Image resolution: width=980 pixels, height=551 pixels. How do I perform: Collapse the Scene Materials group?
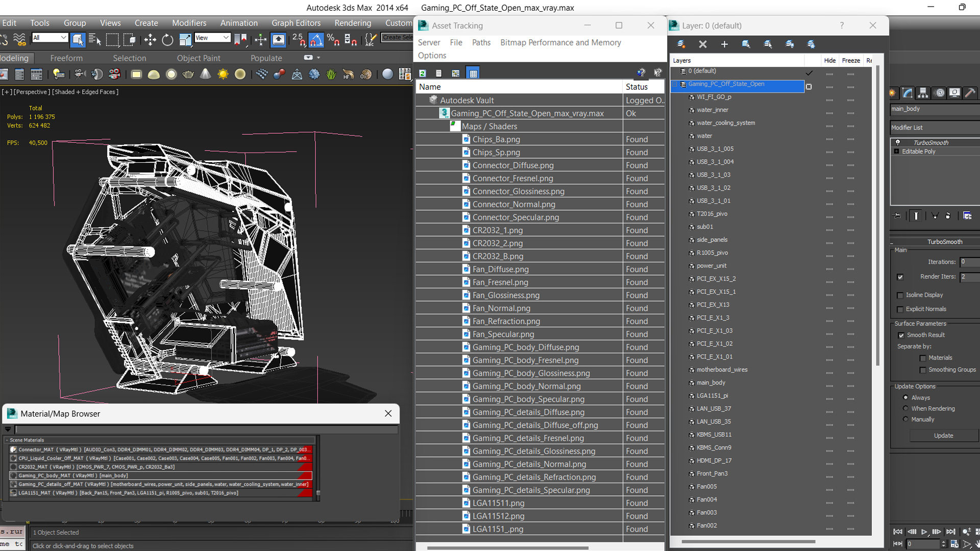pos(7,440)
